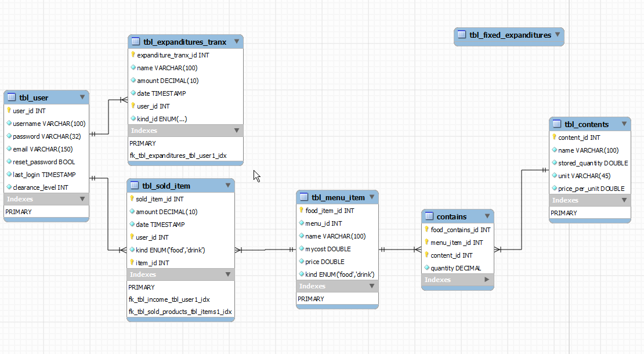Click the tbl_contents table icon

[x=557, y=124]
